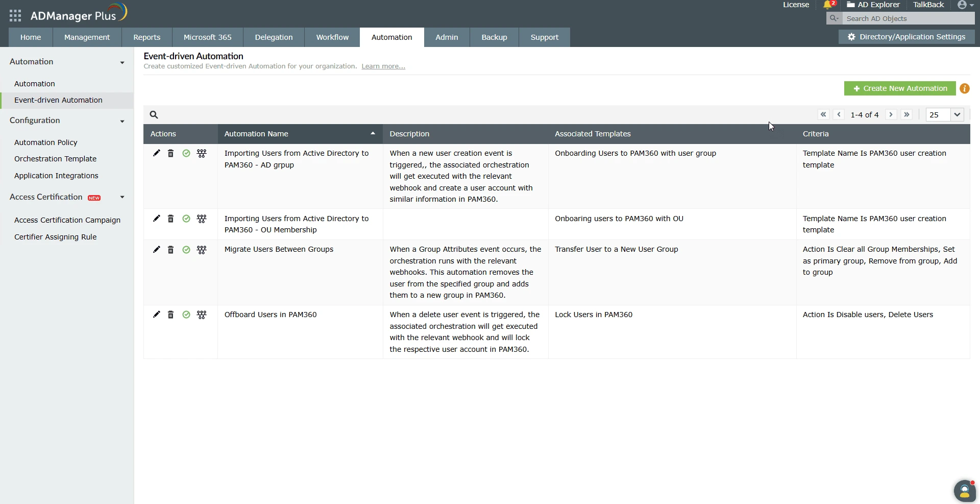Switch to the Workflow tab
Viewport: 980px width, 504px height.
(332, 37)
